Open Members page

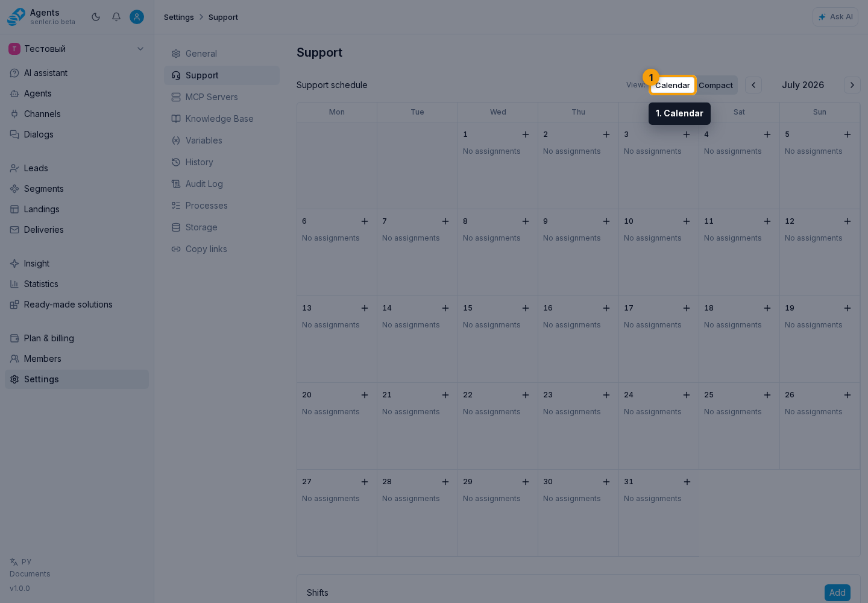77,359
